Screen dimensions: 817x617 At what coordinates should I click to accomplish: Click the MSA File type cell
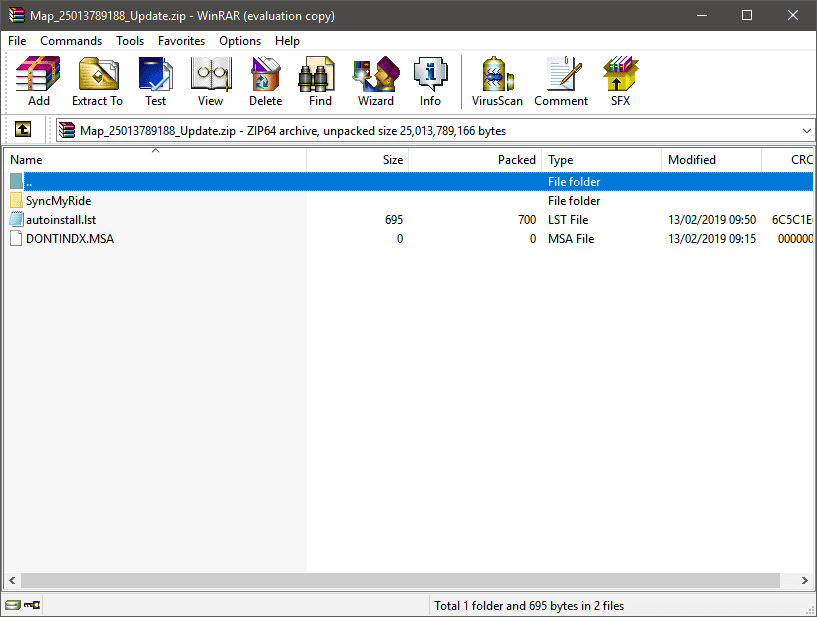(571, 239)
